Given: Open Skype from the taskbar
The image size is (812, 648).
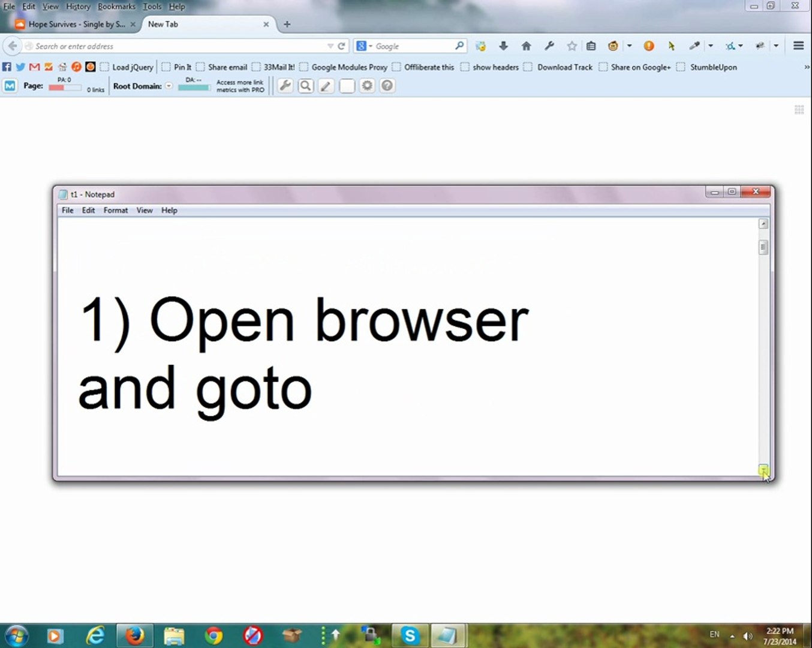Looking at the screenshot, I should [410, 635].
